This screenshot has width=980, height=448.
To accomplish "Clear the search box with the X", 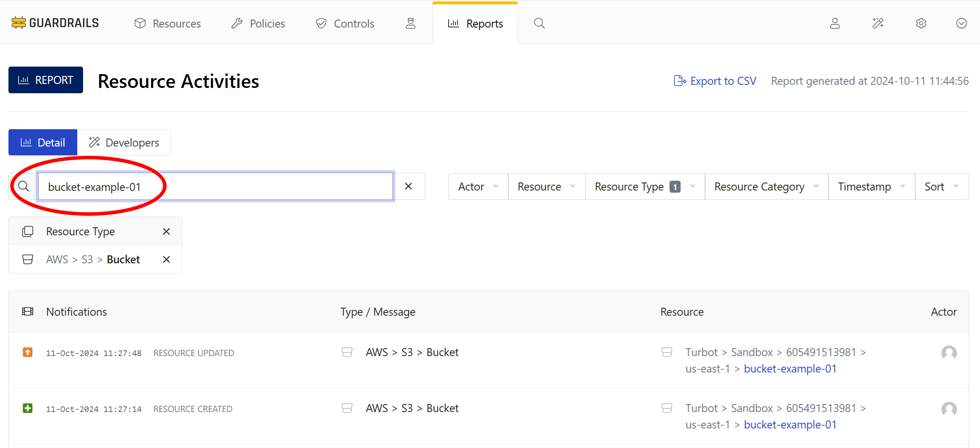I will click(x=408, y=186).
